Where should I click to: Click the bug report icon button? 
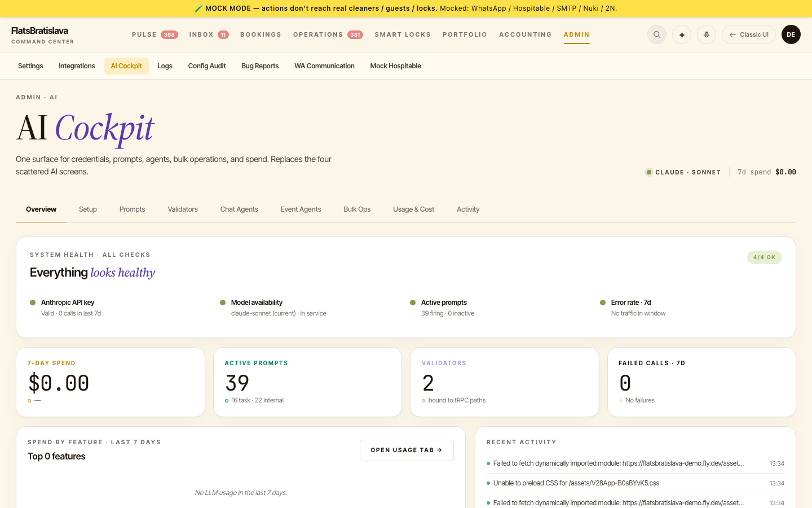coord(707,34)
